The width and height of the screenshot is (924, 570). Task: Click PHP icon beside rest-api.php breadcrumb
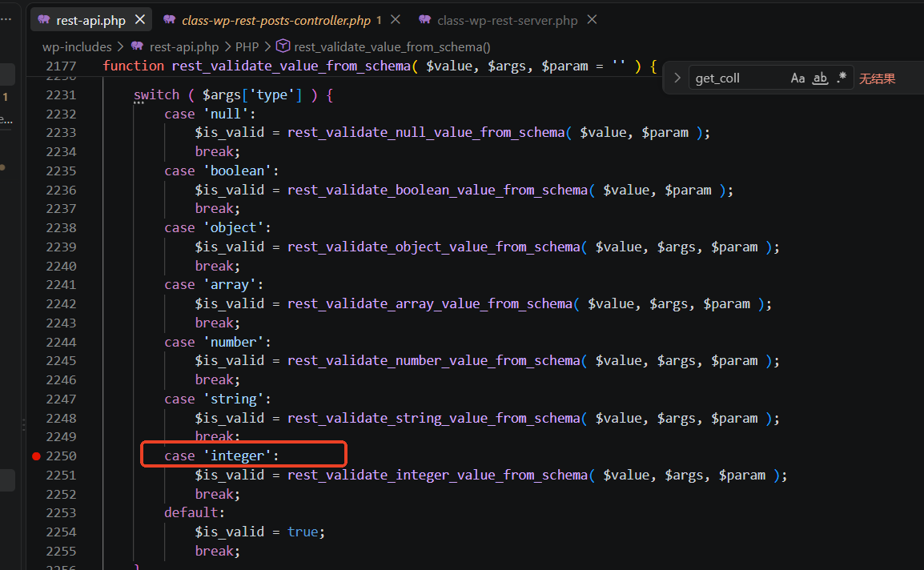point(137,46)
